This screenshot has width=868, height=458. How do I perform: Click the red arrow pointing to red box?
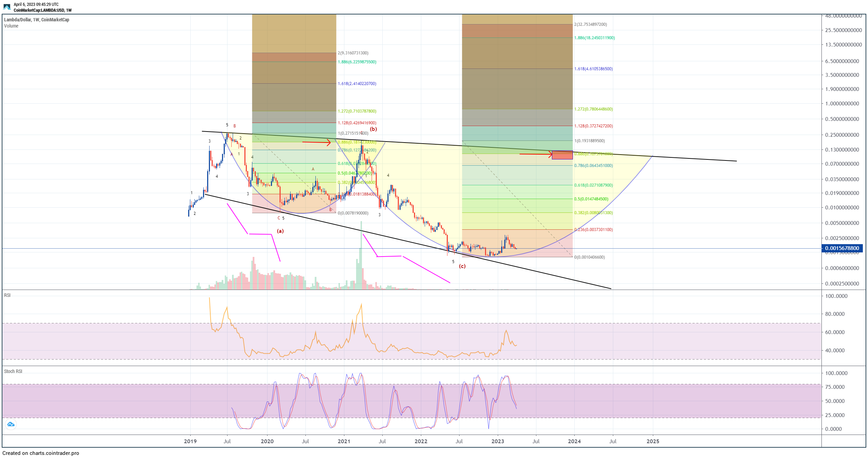pyautogui.click(x=535, y=154)
